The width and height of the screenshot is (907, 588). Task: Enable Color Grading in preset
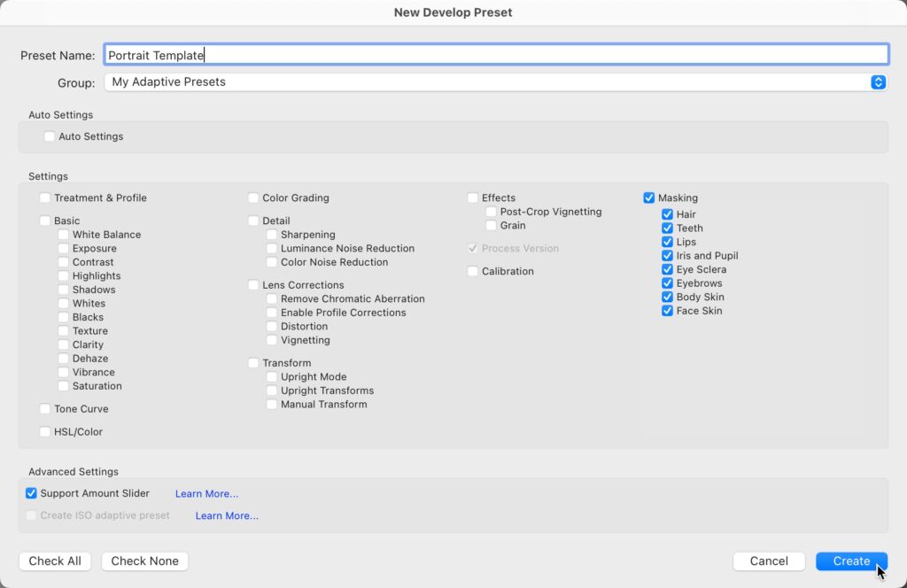tap(254, 198)
